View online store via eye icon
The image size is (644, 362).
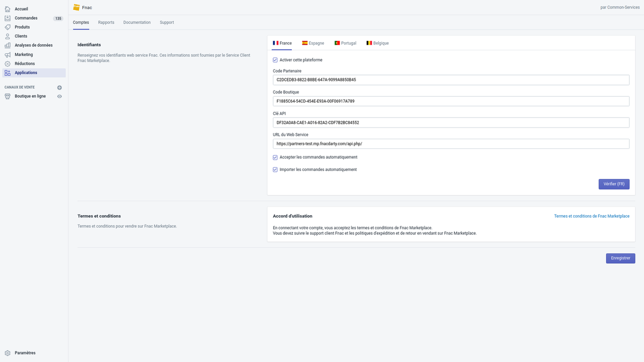(x=59, y=96)
